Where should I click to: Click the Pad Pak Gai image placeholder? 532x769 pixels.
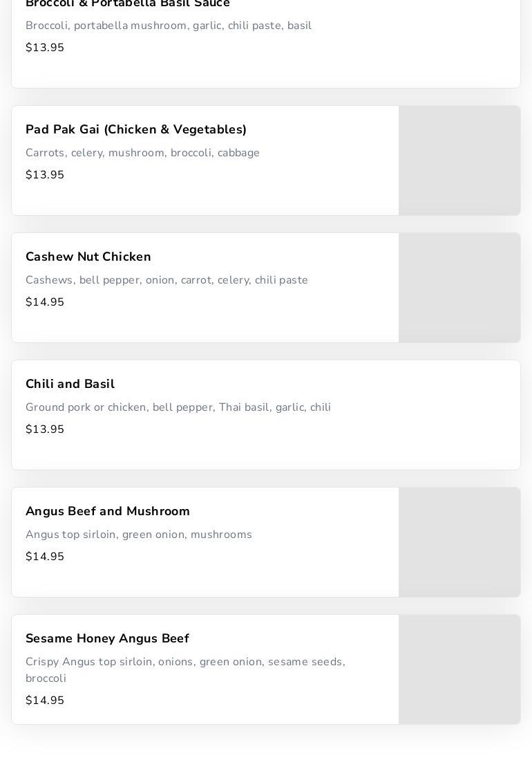point(459,160)
